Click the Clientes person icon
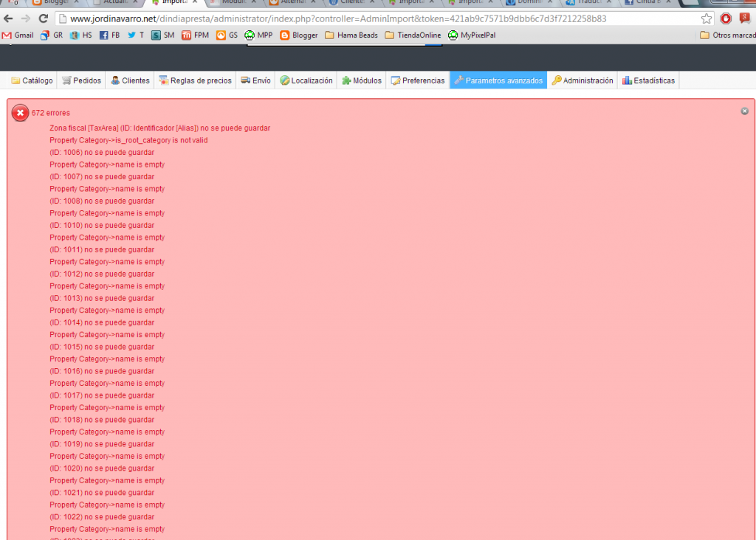 pos(115,80)
